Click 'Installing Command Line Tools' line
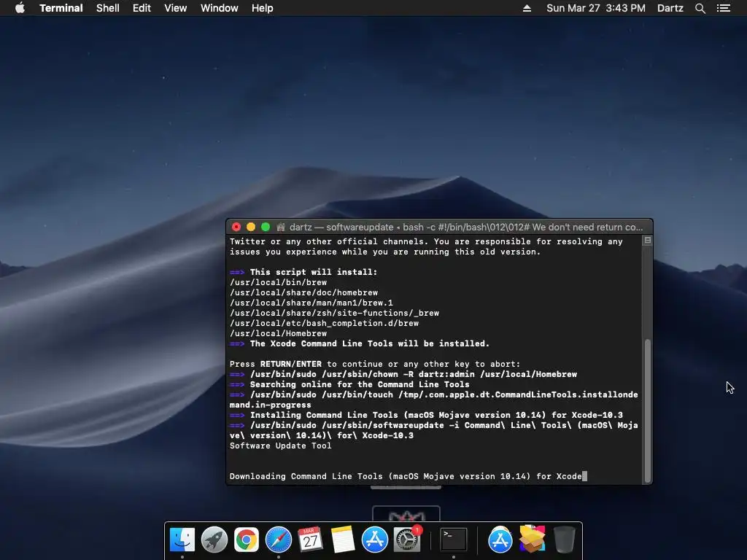The width and height of the screenshot is (747, 560). click(x=436, y=415)
